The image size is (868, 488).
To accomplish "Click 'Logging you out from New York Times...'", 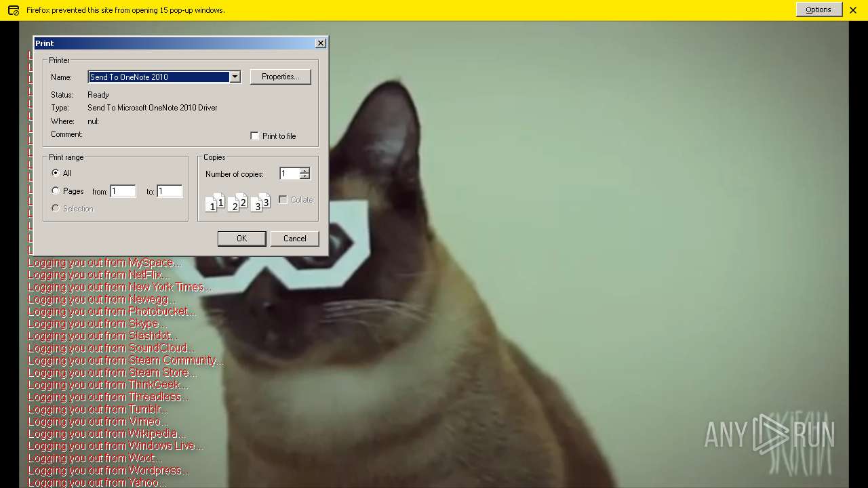I will coord(119,287).
